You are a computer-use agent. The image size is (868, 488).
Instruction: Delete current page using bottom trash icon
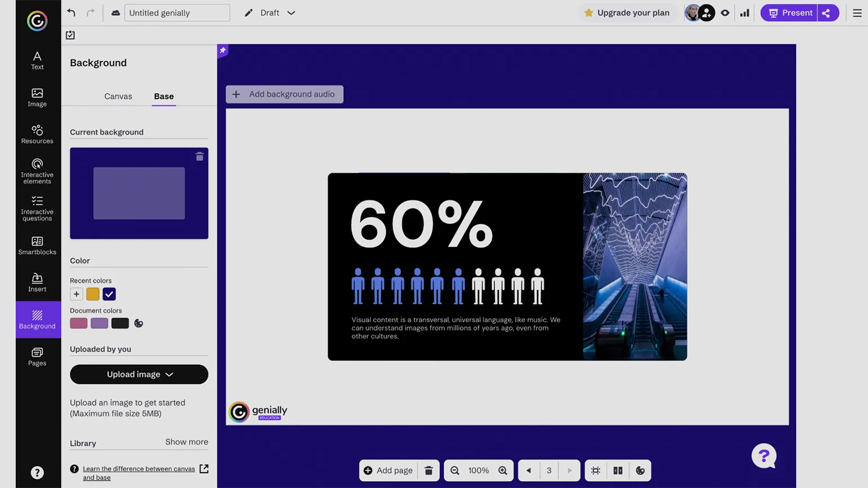428,471
